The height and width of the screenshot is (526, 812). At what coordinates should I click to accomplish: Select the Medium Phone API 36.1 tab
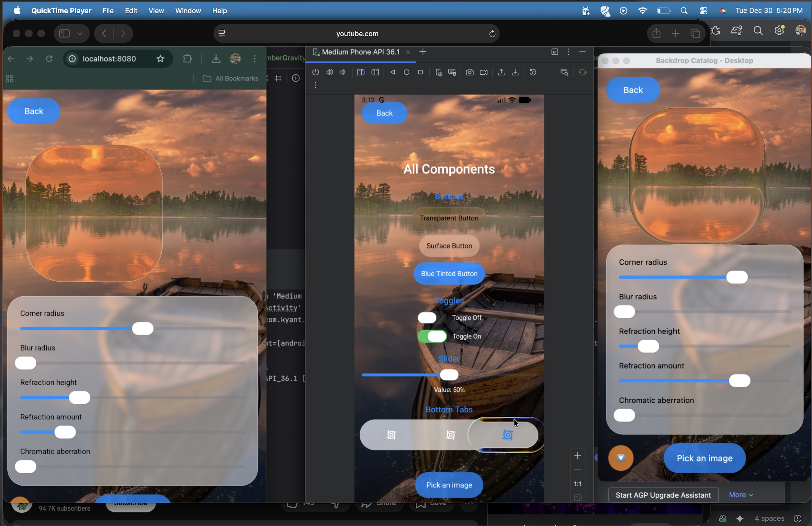[x=360, y=52]
